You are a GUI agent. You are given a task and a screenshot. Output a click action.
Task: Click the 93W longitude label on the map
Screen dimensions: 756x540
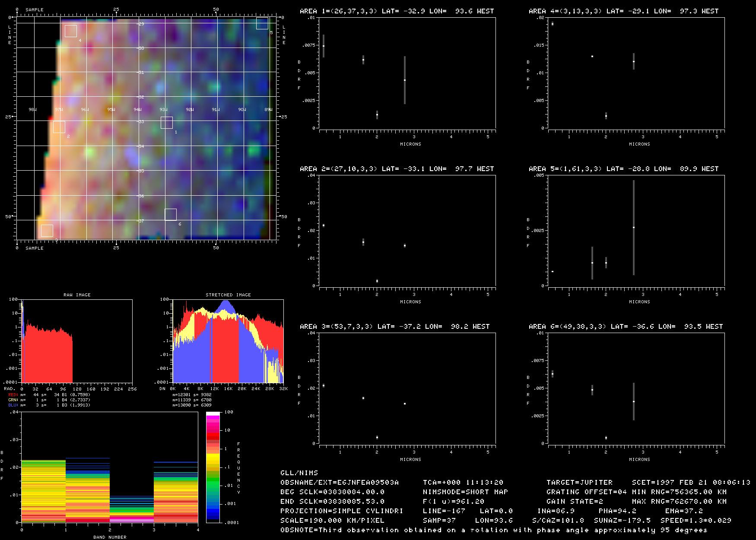163,110
